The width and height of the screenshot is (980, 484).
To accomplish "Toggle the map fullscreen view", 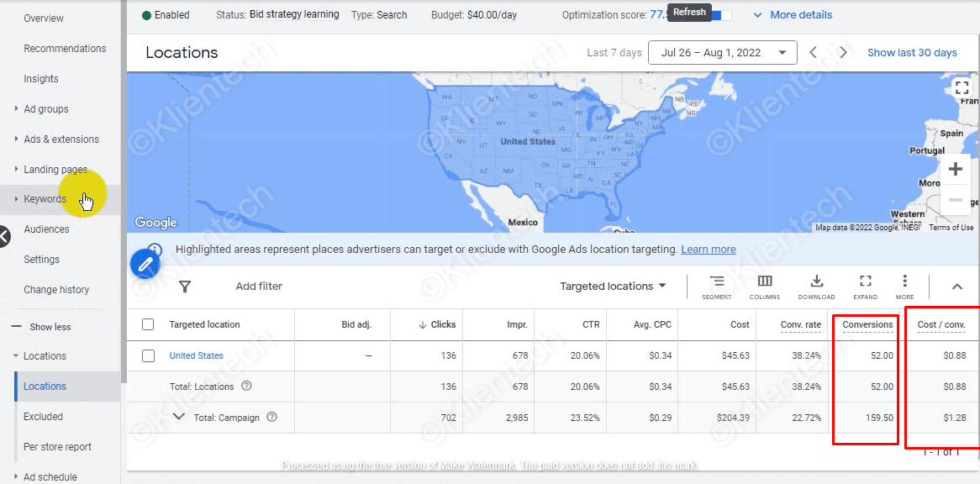I will tap(962, 87).
